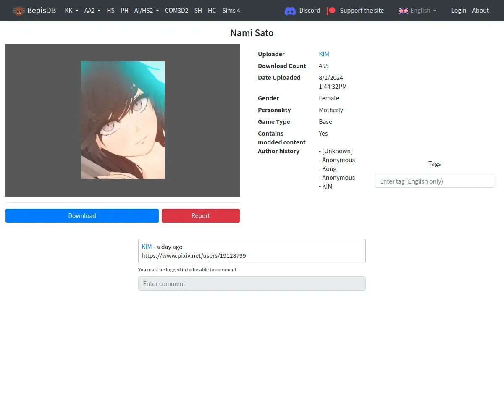Click the blue Download button
The width and height of the screenshot is (504, 420).
(x=82, y=215)
